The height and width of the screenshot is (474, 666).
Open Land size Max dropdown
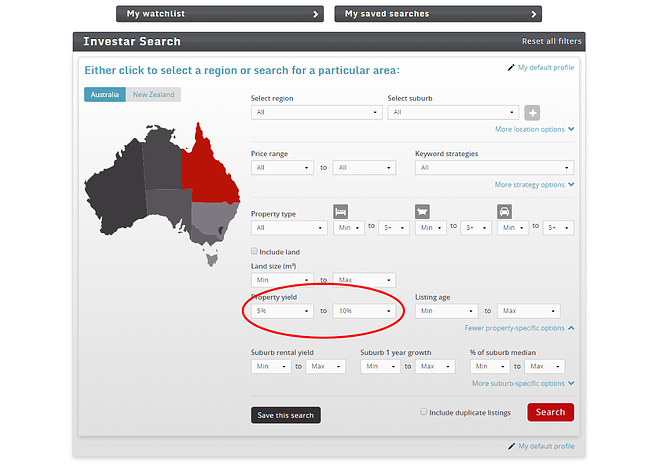click(x=364, y=280)
